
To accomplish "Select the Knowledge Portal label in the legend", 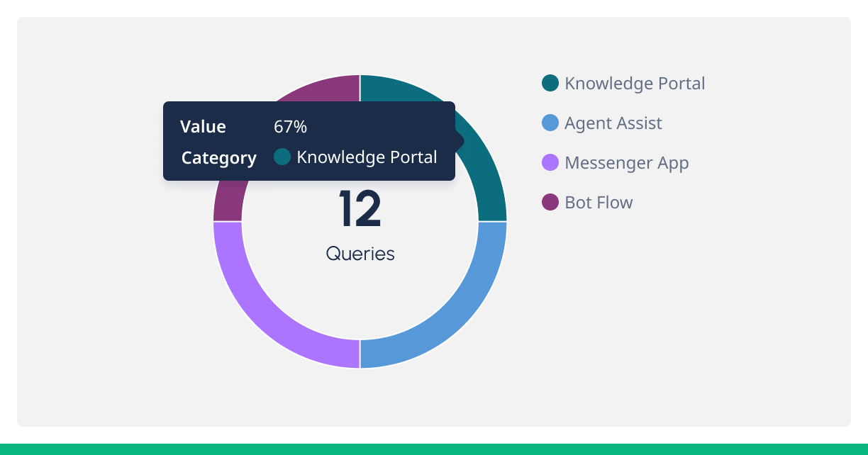I will [635, 84].
